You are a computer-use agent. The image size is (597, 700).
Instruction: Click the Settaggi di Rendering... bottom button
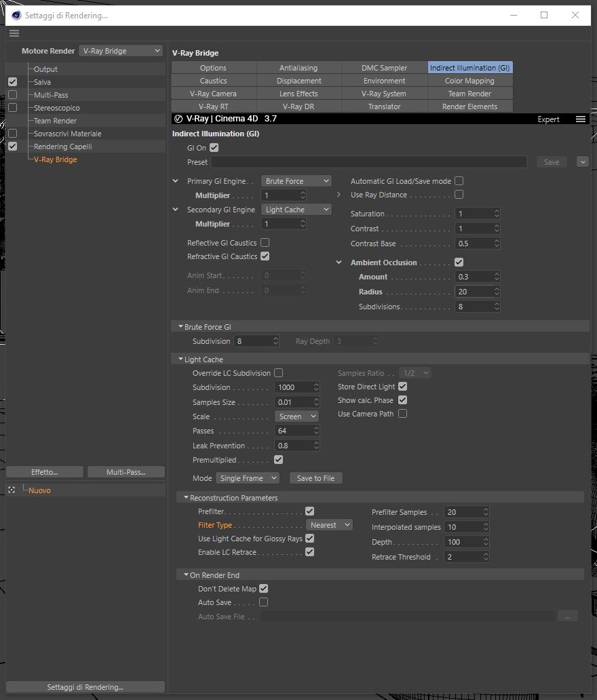[x=85, y=687]
